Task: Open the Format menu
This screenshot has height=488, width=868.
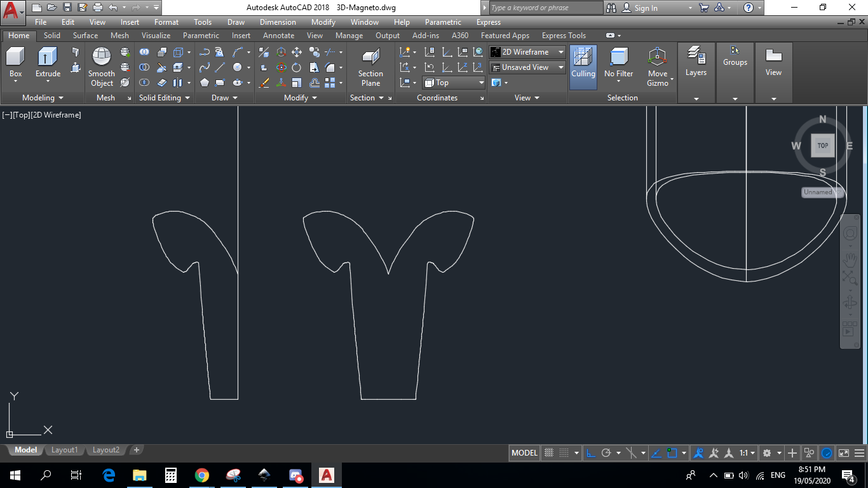Action: 166,22
